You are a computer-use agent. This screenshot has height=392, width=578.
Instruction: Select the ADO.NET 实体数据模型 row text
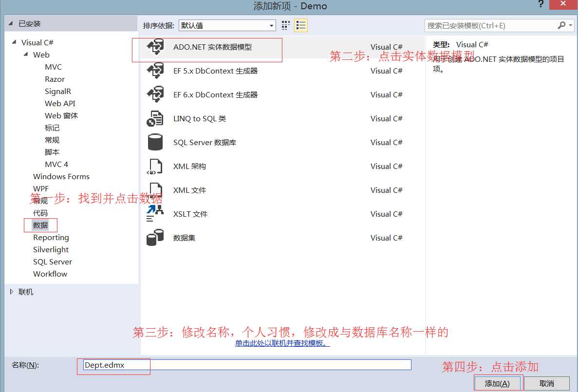click(213, 47)
